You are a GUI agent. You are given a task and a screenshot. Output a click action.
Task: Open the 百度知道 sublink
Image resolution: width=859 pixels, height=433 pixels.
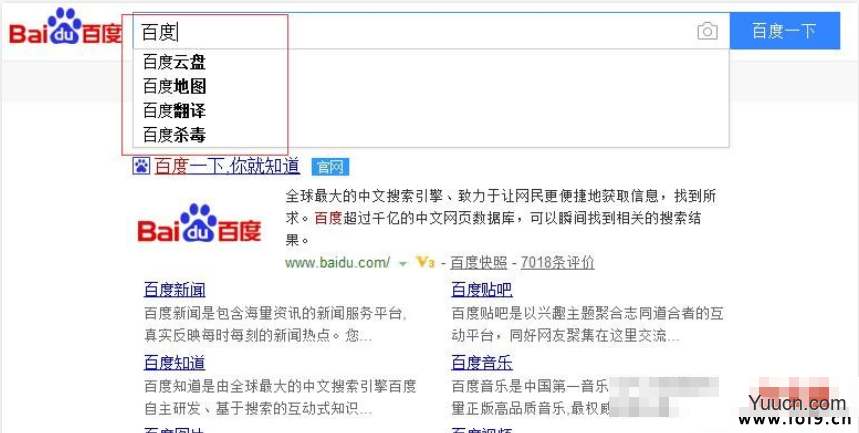(x=175, y=362)
